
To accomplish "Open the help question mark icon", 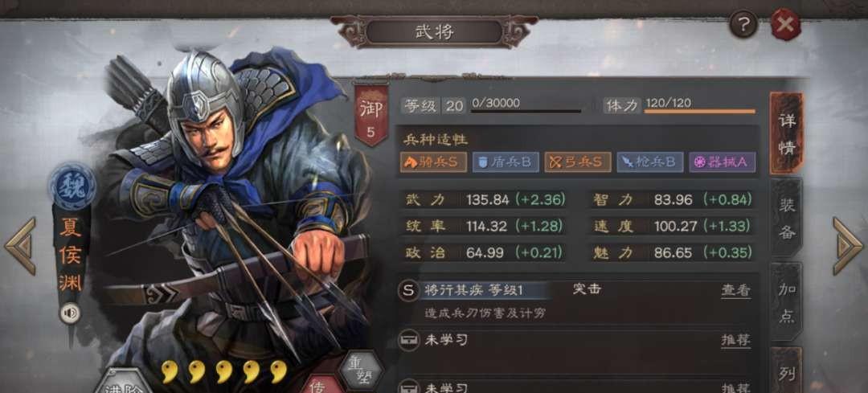I will point(743,24).
